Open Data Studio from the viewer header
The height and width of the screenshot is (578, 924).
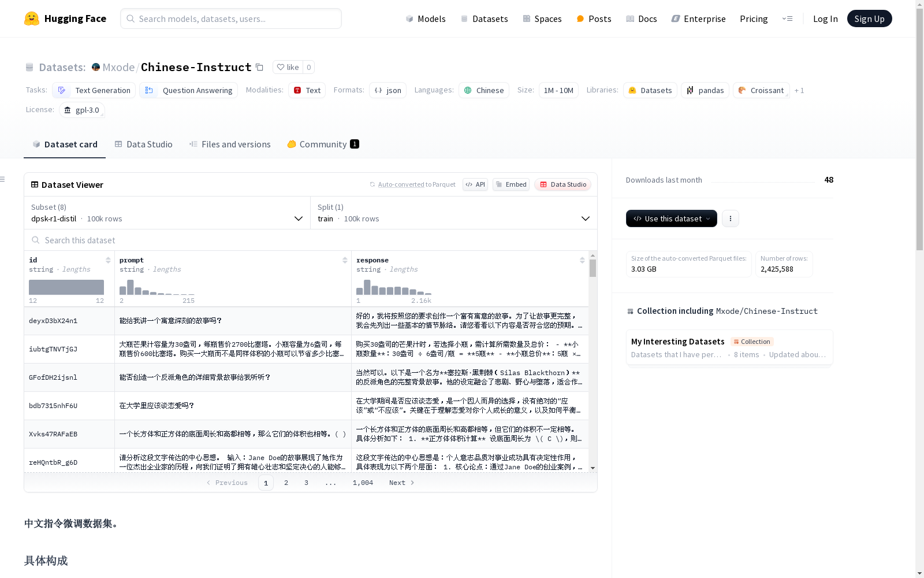[563, 184]
